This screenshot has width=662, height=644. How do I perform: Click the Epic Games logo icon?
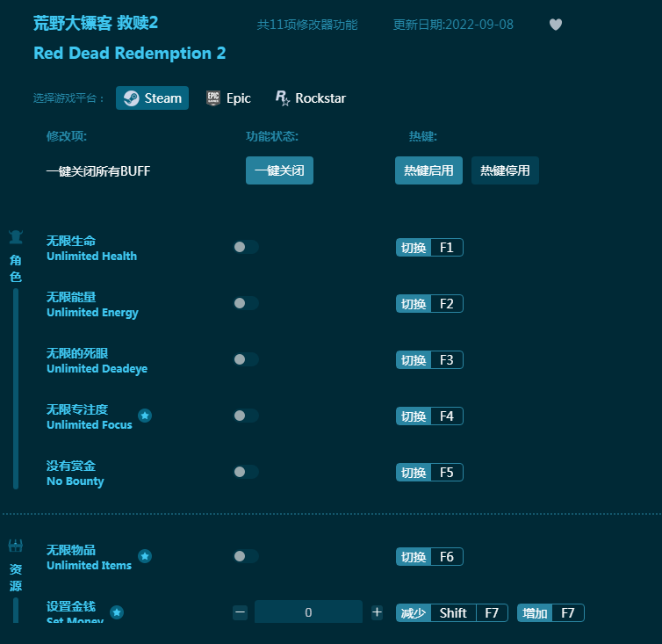(x=213, y=98)
